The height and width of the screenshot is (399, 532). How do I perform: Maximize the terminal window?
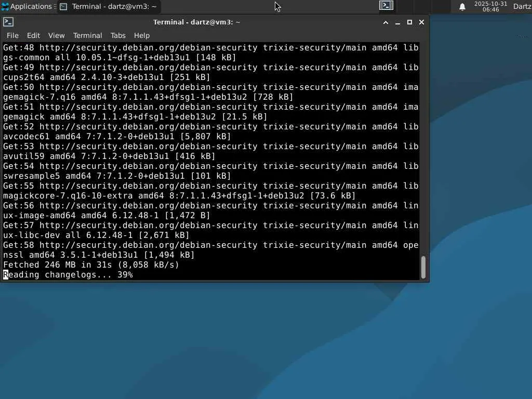409,22
